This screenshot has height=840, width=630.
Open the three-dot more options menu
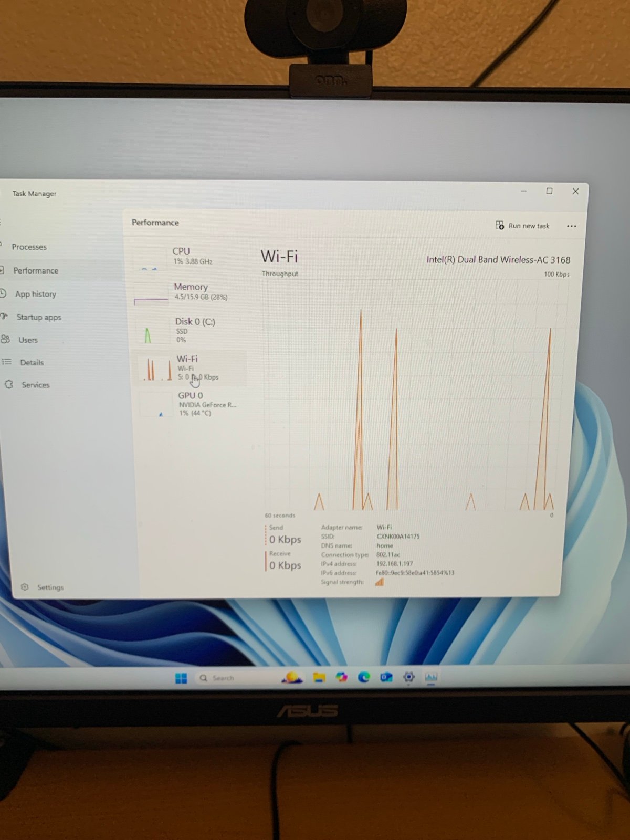(x=571, y=226)
